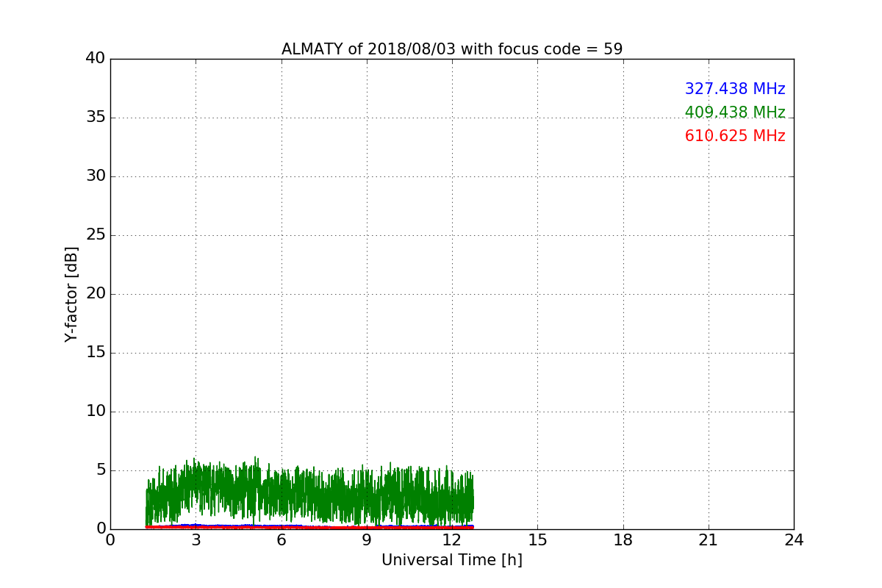Select the red 610.625 MHz legend label

(734, 136)
